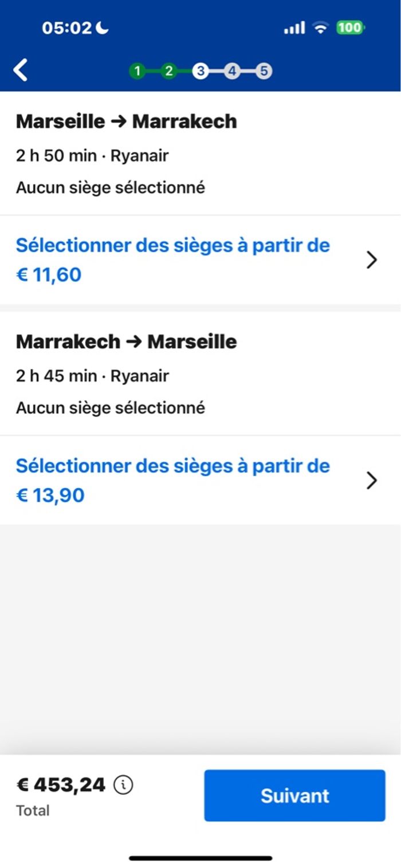Screen dimensions: 401x868
Task: Open chevron for €13,90 seat selection
Action: [x=372, y=480]
